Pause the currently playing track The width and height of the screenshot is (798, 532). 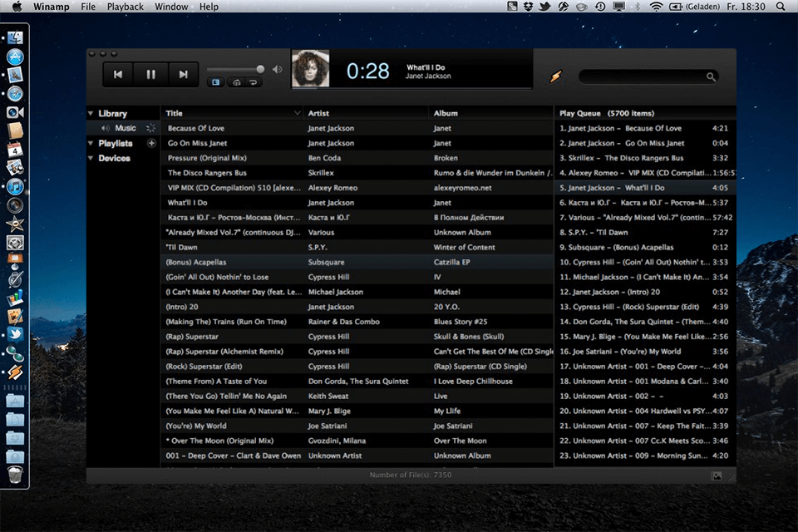pos(150,74)
